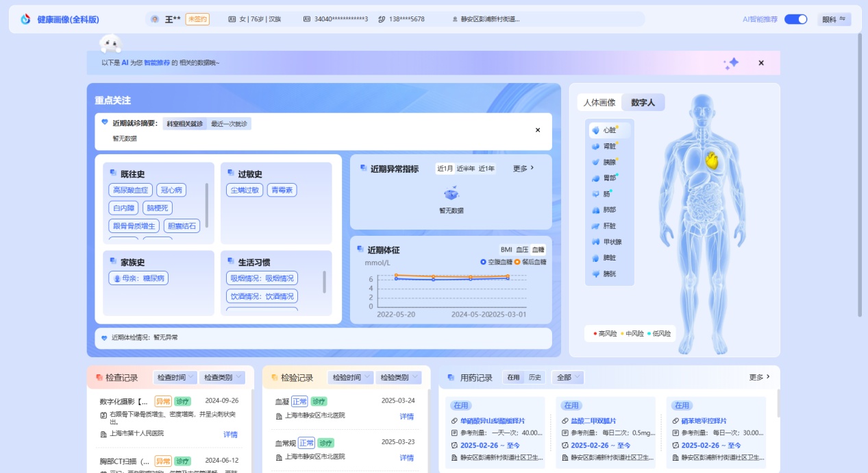Image resolution: width=868 pixels, height=473 pixels.
Task: Open 检验类别 dropdown in 检验记录
Action: [398, 378]
